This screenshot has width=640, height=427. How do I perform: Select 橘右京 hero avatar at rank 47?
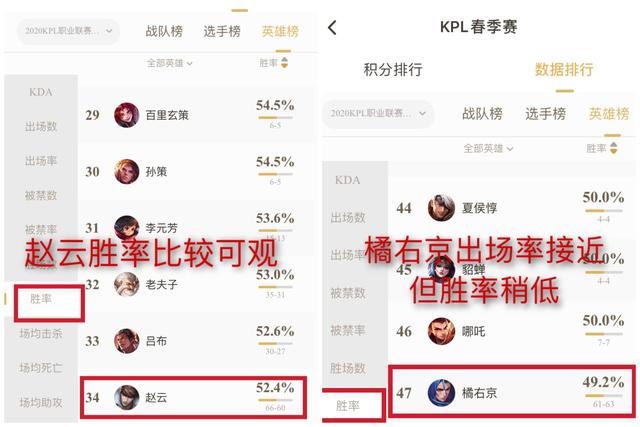pyautogui.click(x=441, y=393)
